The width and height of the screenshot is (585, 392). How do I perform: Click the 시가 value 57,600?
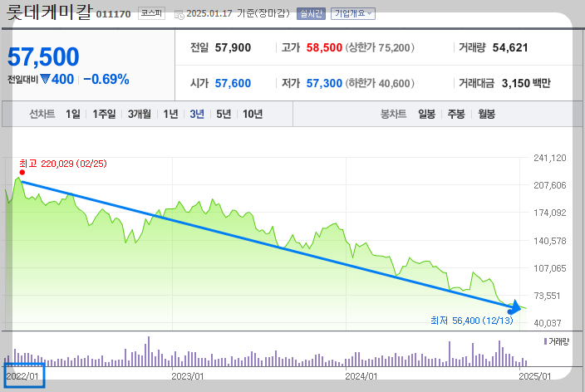(233, 83)
